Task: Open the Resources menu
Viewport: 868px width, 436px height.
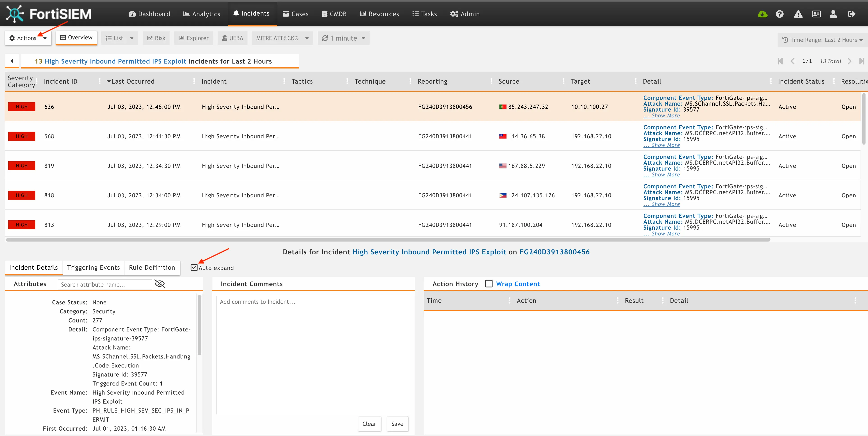Action: click(x=379, y=14)
